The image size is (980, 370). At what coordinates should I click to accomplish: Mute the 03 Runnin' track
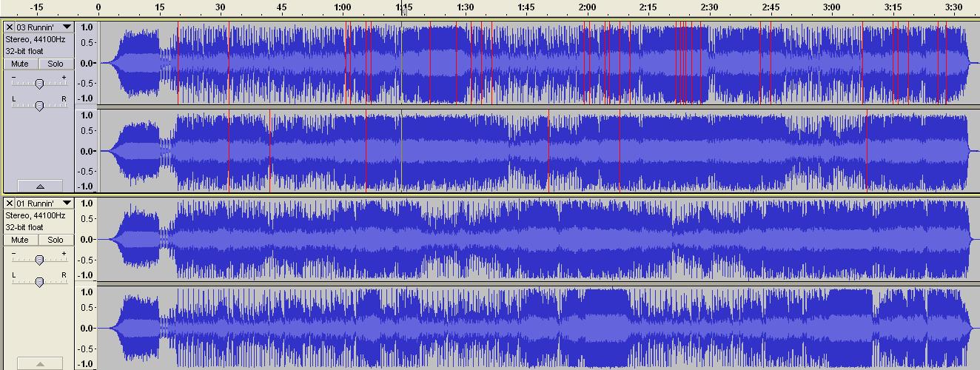pos(20,64)
